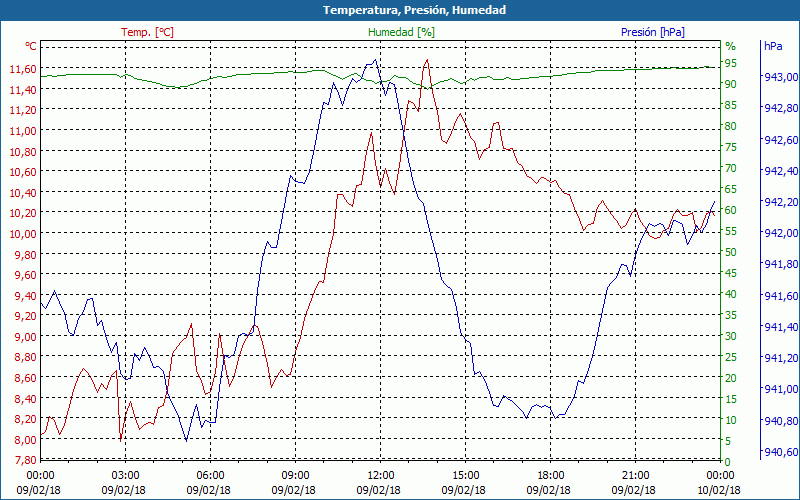Click temperature axis value 7,80
This screenshot has width=800, height=500.
pyautogui.click(x=26, y=460)
